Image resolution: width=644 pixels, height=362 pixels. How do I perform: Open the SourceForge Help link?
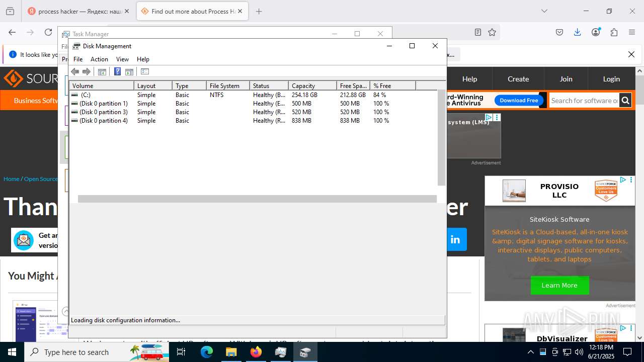tap(469, 79)
